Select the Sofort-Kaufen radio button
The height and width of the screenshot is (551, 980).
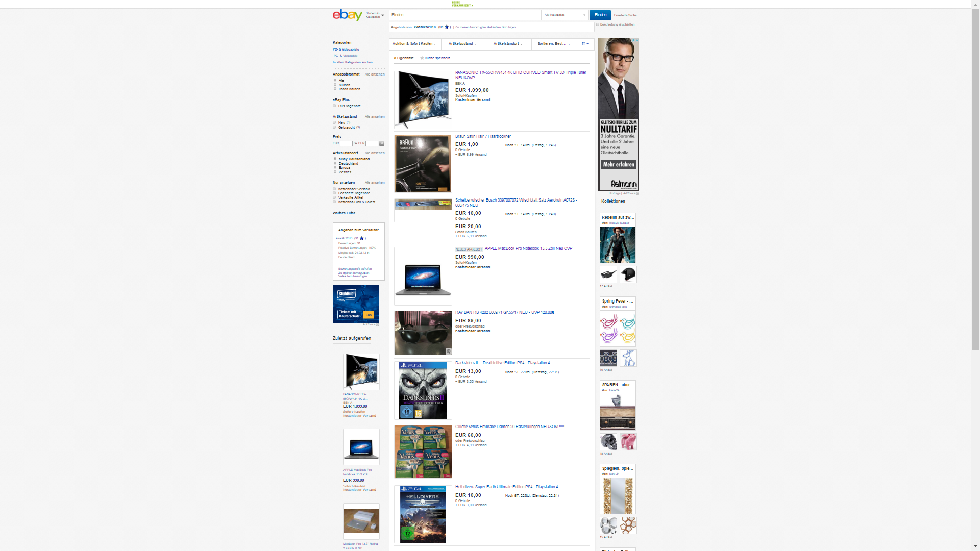(335, 89)
